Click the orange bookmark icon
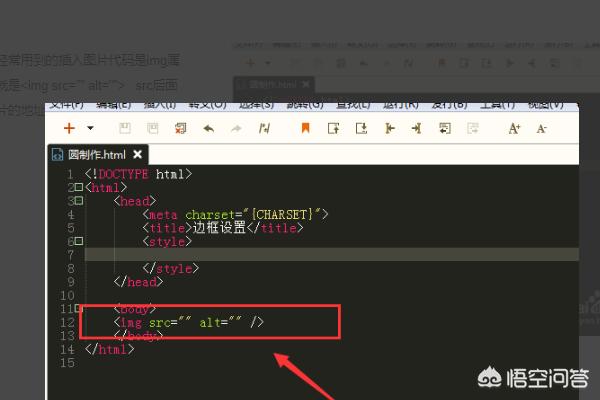Screen dimensions: 600x400 (305, 128)
